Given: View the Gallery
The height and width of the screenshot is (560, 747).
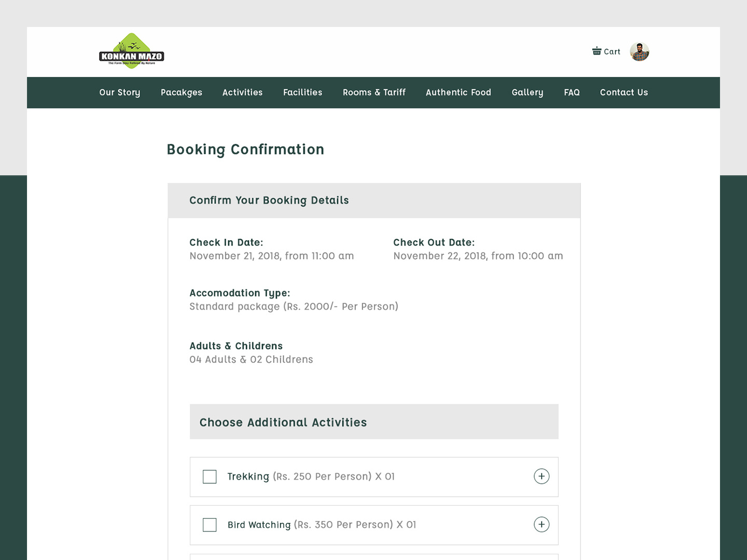Looking at the screenshot, I should tap(527, 92).
